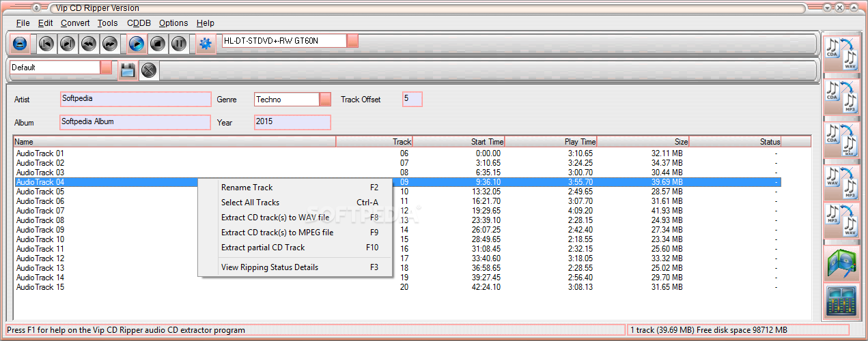Select AudioTrack 11 row
Screen dimensions: 868x341
pos(397,249)
